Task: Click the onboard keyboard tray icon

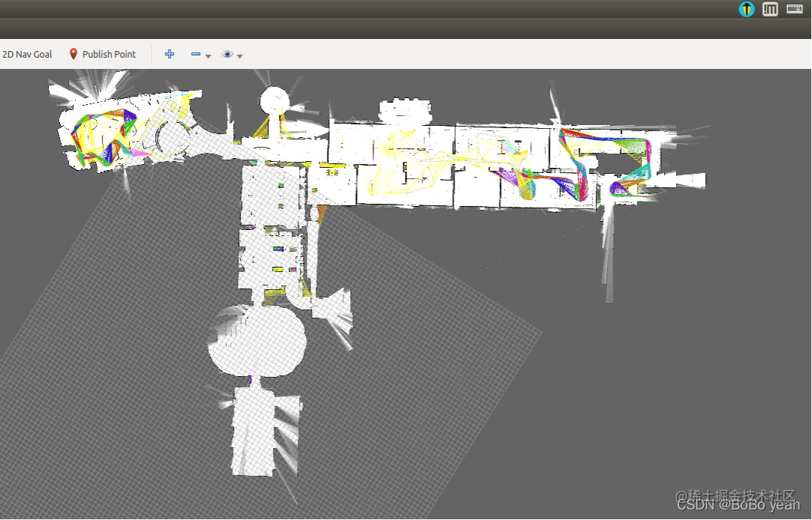Action: (x=795, y=9)
